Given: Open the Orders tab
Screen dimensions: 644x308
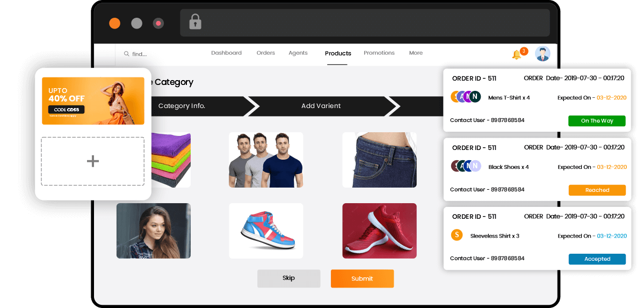Looking at the screenshot, I should tap(266, 53).
